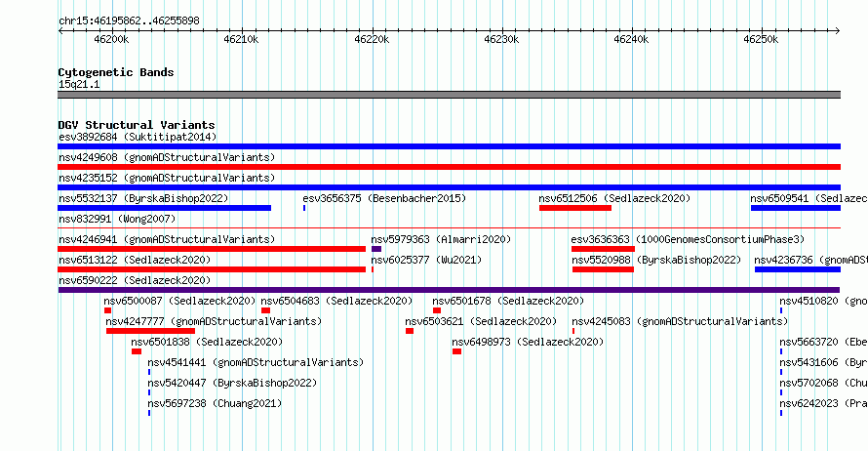Open variant nsv6504683 (Sedlazeck2020)

click(336, 301)
